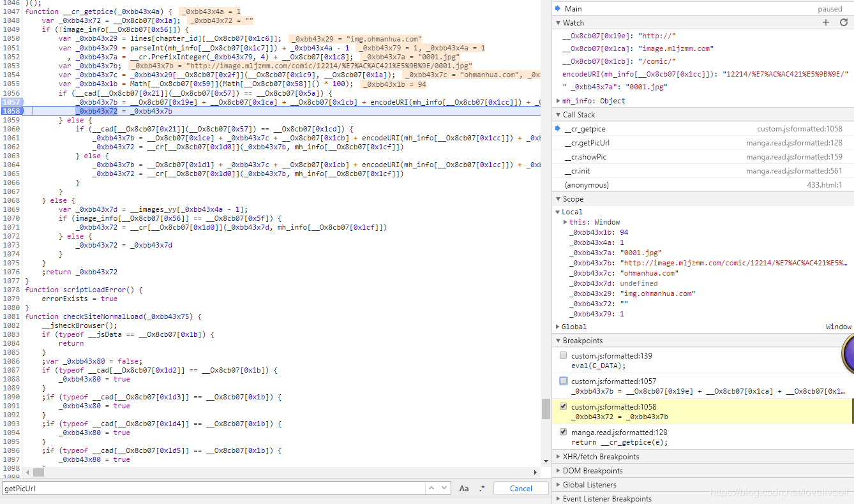Viewport: 854px width, 504px height.
Task: Enable breakpoint at custom.js:formatted:139
Action: click(563, 355)
